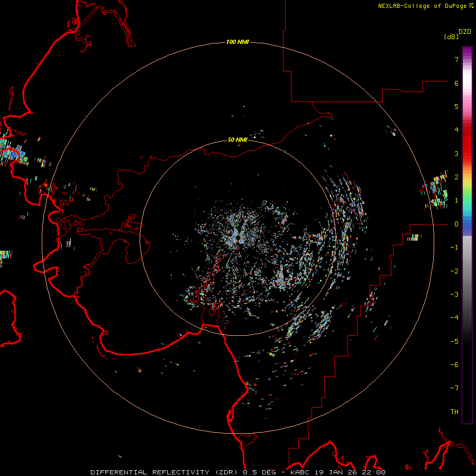The image size is (476, 476).
Task: Click the 0 value on color scale
Action: click(x=456, y=224)
